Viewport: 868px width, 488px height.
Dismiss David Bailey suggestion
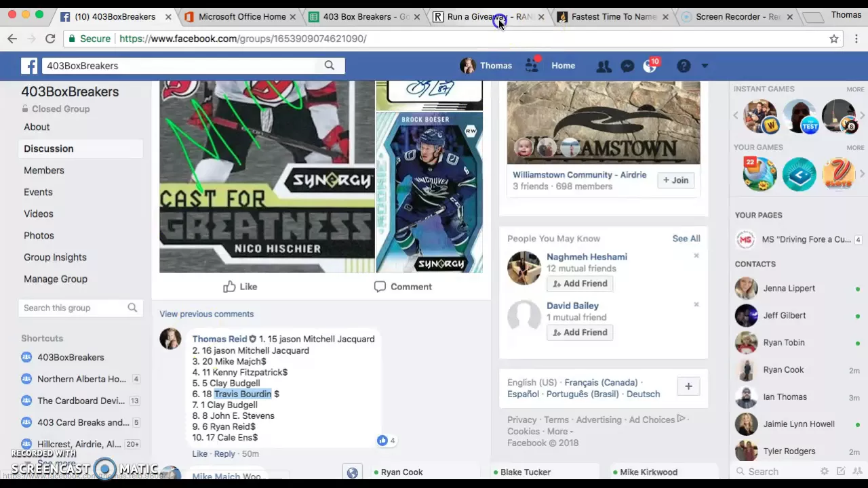click(696, 304)
